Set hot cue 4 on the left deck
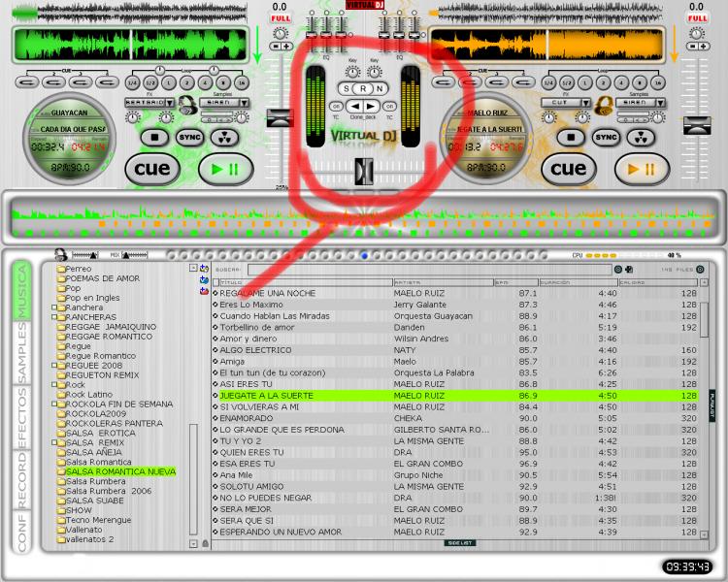The height and width of the screenshot is (582, 728). [x=107, y=82]
